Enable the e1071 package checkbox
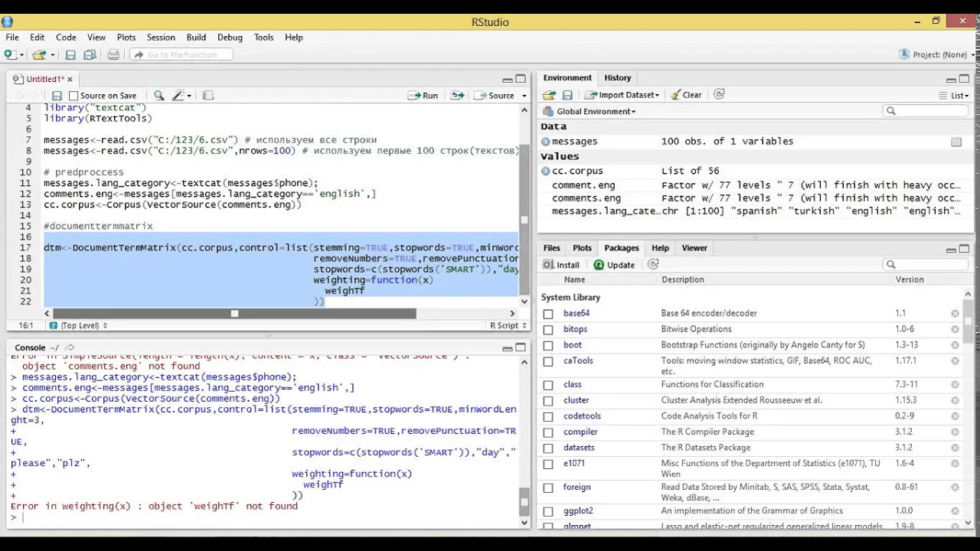This screenshot has height=551, width=980. point(548,464)
